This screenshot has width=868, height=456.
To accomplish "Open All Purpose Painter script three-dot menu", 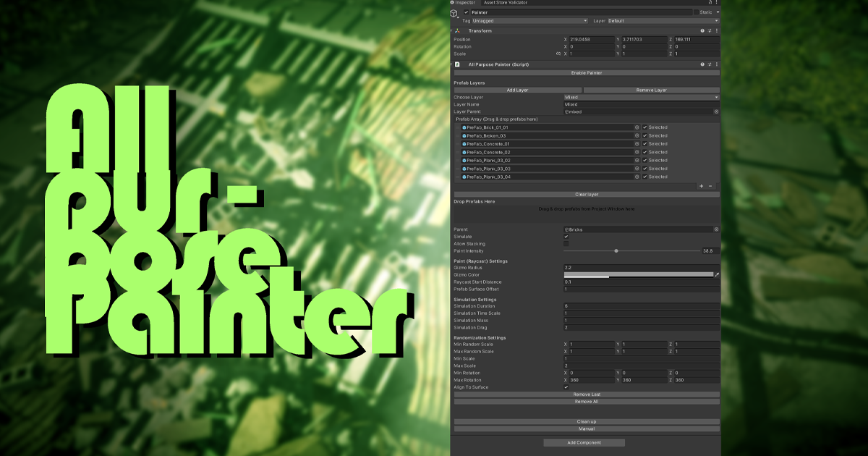I will (x=716, y=64).
